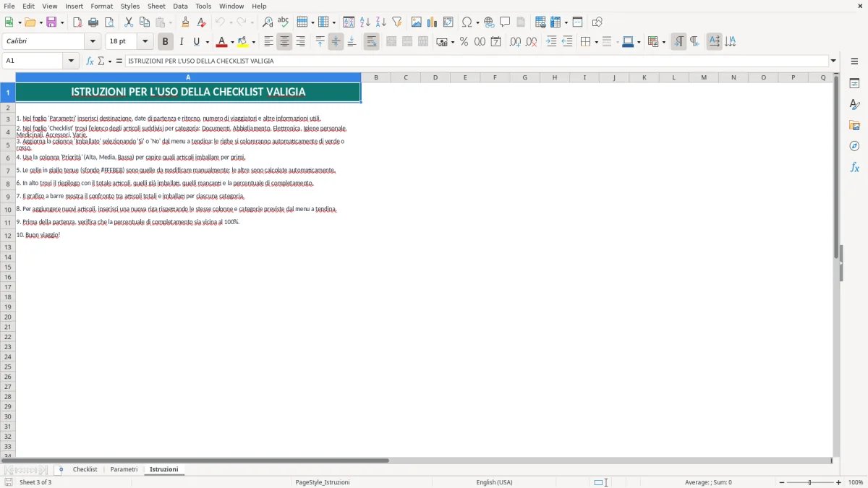Select the Clone Formatting paintbrush
The height and width of the screenshot is (488, 868).
pyautogui.click(x=185, y=22)
